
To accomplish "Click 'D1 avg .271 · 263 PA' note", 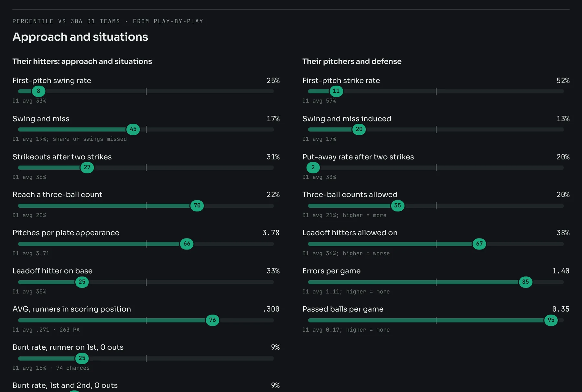I will pos(46,330).
